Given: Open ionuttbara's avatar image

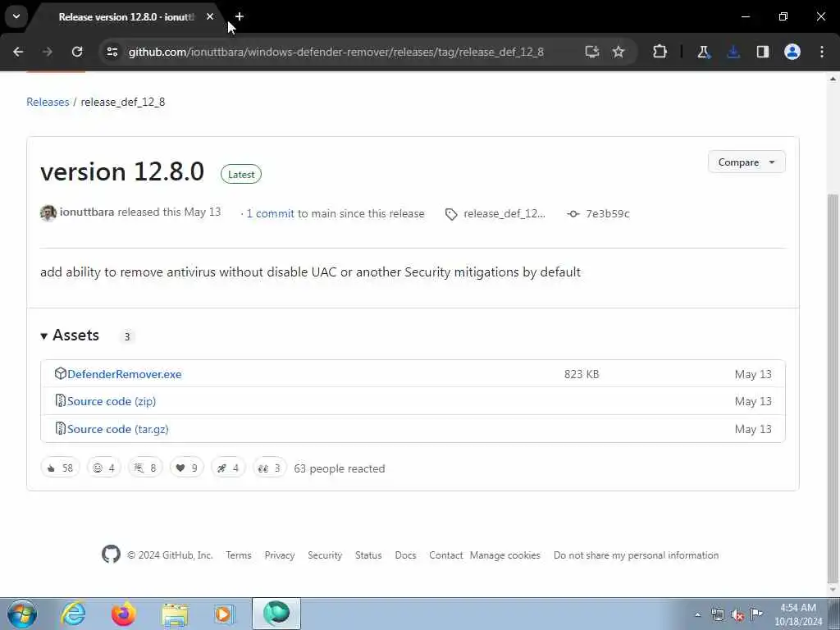Looking at the screenshot, I should [x=48, y=212].
